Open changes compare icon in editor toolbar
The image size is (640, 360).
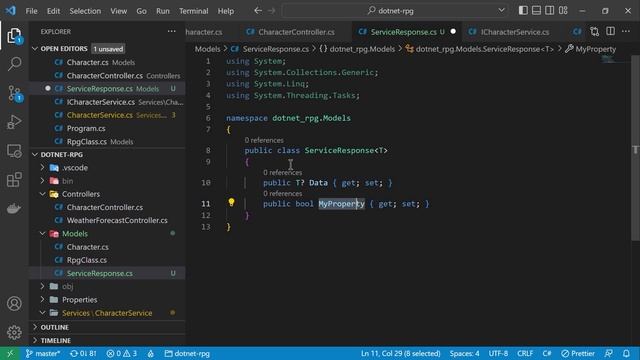(x=594, y=31)
